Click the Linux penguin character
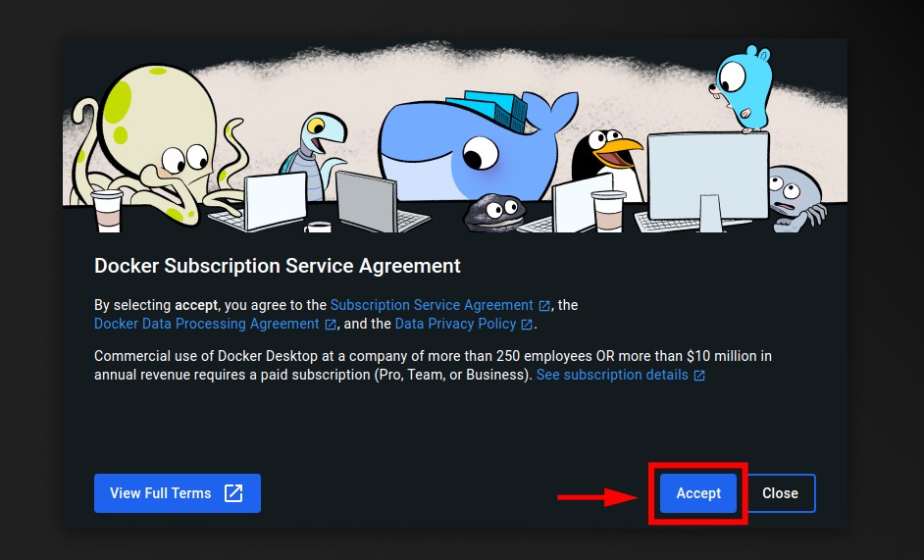The height and width of the screenshot is (560, 924). pos(607,160)
